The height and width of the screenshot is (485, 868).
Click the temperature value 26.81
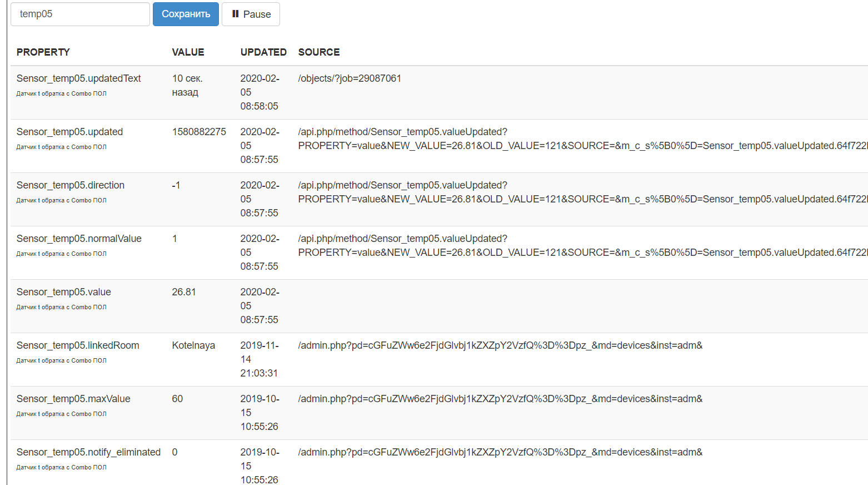point(184,292)
